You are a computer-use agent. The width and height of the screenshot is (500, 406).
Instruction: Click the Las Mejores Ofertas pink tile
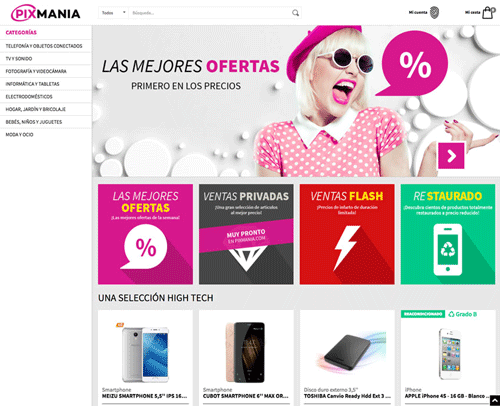coord(145,234)
